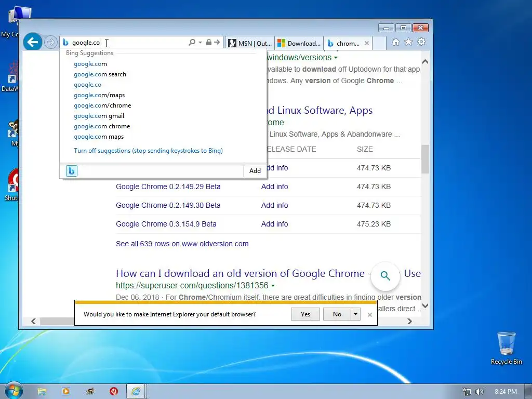Select the google.com/chrome suggestion

coord(102,105)
